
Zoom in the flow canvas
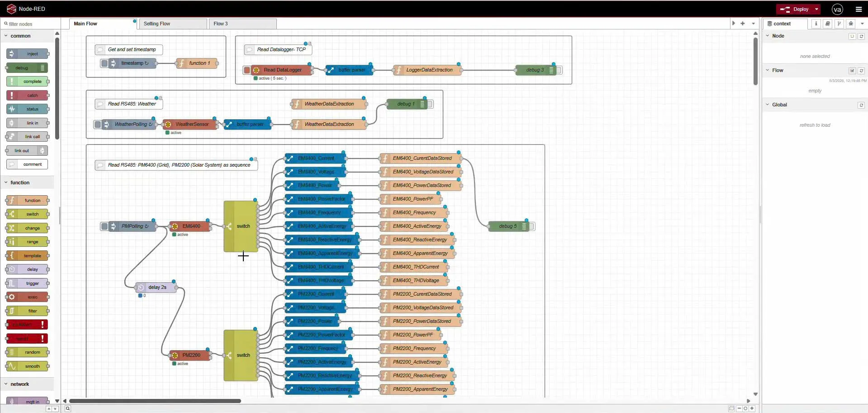[x=752, y=408]
